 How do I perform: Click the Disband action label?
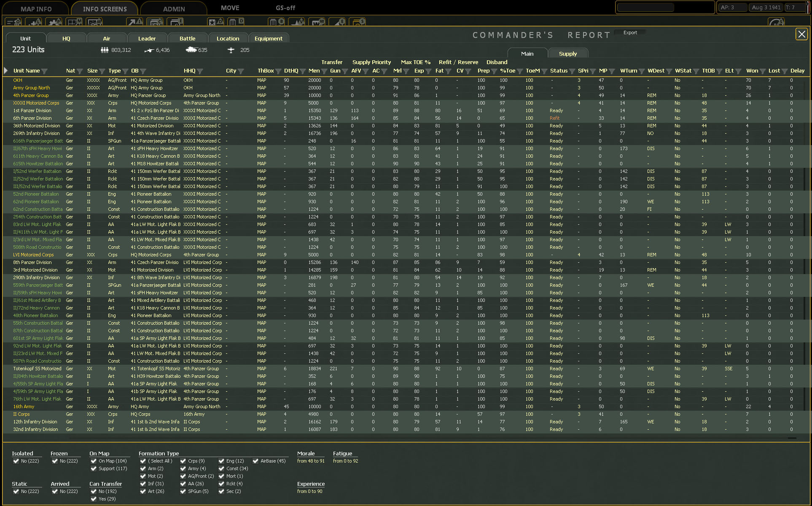[497, 62]
